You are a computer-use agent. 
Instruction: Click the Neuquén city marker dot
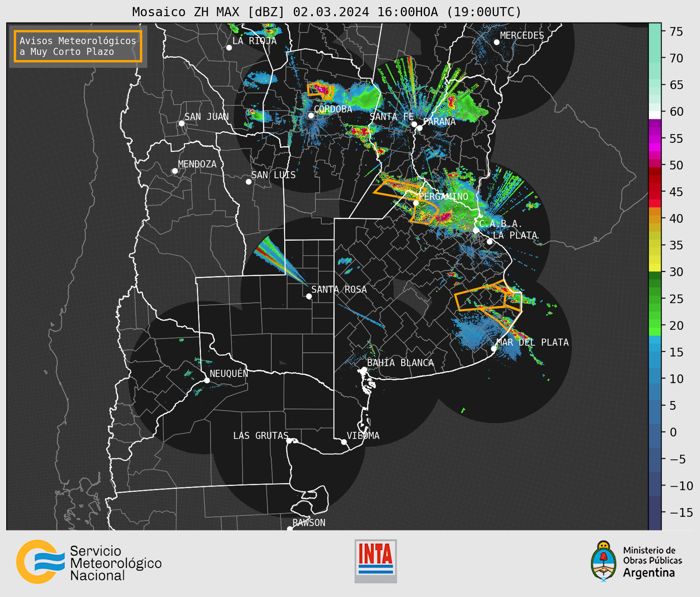point(207,380)
